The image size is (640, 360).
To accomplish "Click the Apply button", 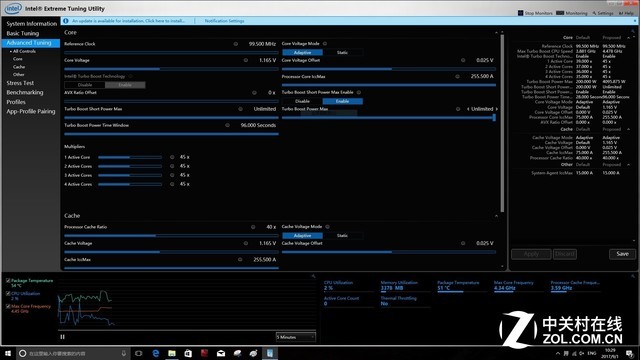I will click(x=531, y=254).
